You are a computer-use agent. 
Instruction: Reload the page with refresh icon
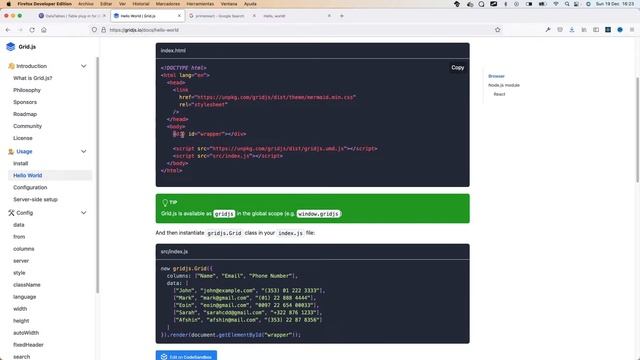point(32,30)
